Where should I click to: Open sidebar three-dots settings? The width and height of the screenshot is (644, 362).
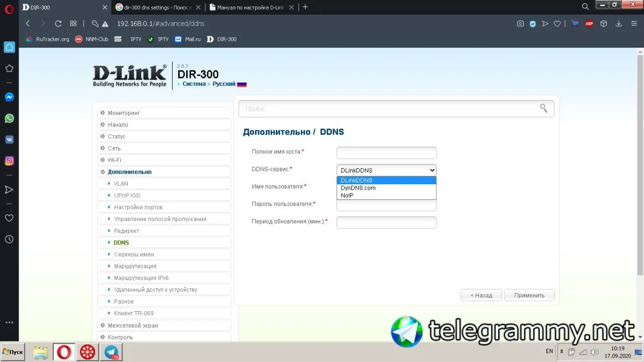pos(9,322)
